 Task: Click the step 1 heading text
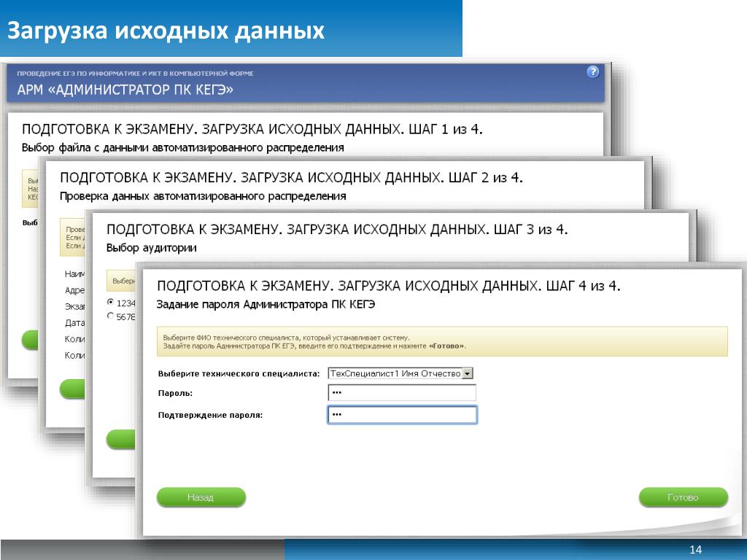[x=252, y=129]
